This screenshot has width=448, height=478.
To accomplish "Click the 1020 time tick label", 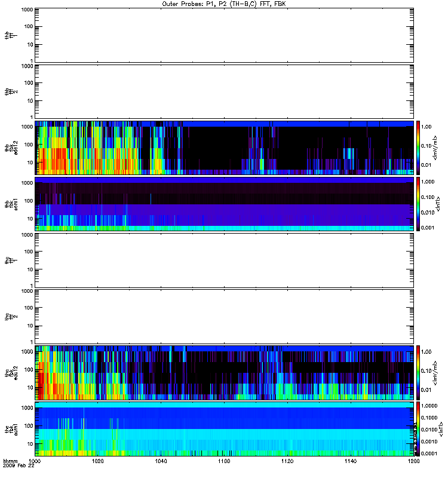I will click(x=97, y=461).
